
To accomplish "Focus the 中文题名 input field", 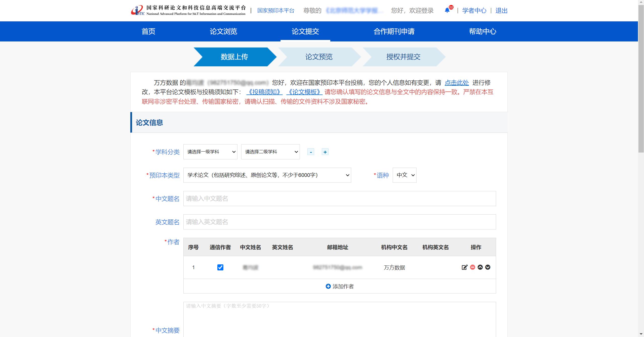I will coord(340,199).
